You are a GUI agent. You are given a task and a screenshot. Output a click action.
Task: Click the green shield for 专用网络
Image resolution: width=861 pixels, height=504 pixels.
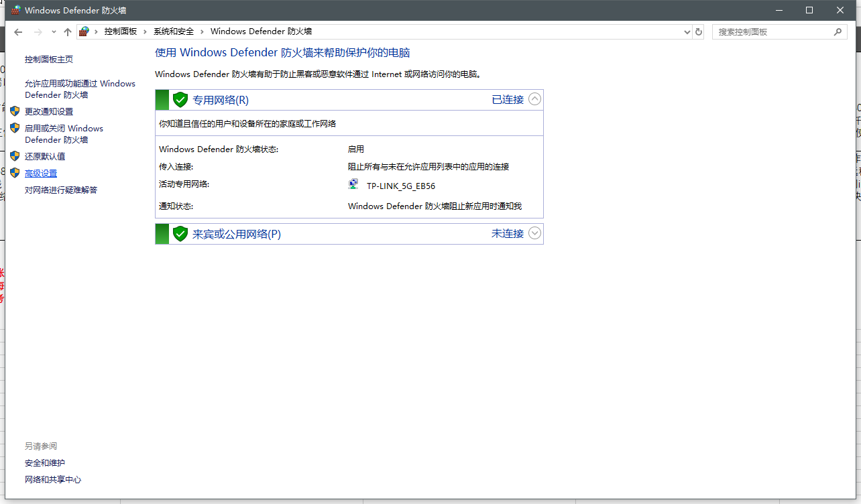180,100
